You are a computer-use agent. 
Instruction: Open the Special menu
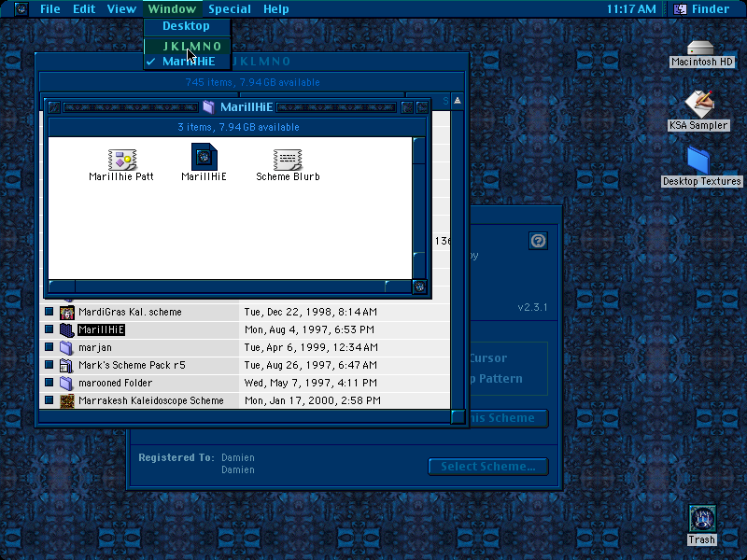pos(230,9)
